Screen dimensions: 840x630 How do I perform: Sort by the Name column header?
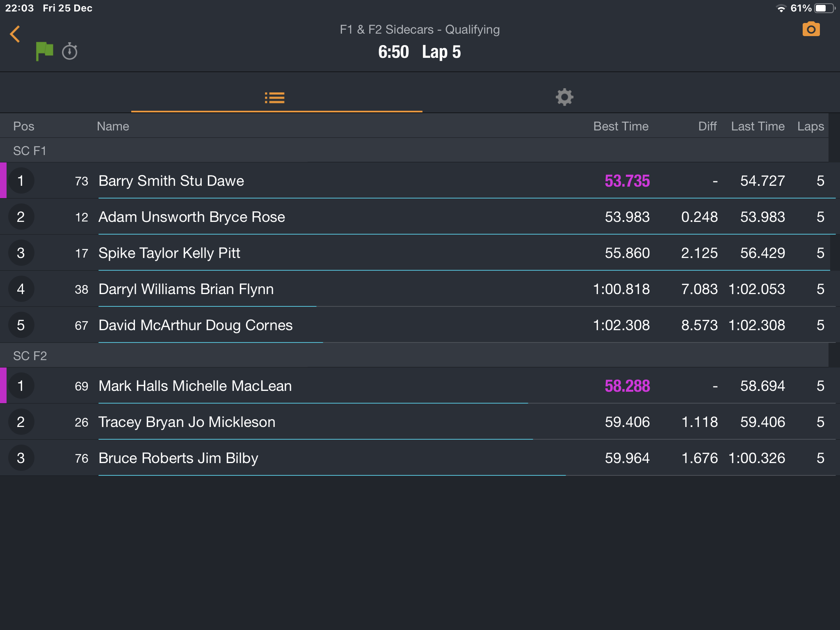113,126
